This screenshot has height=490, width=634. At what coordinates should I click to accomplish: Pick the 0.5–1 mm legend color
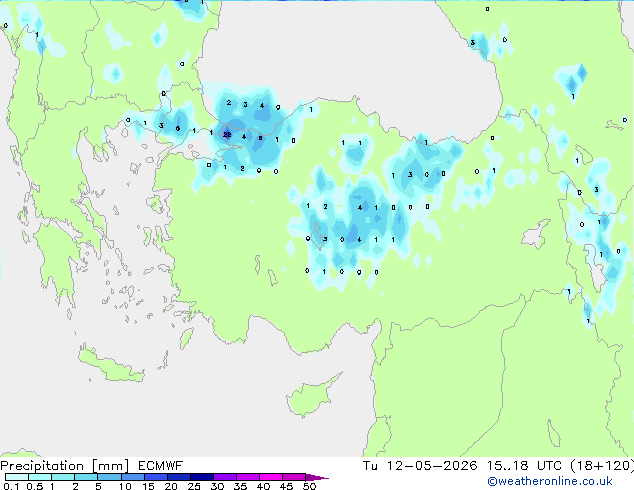pos(40,477)
